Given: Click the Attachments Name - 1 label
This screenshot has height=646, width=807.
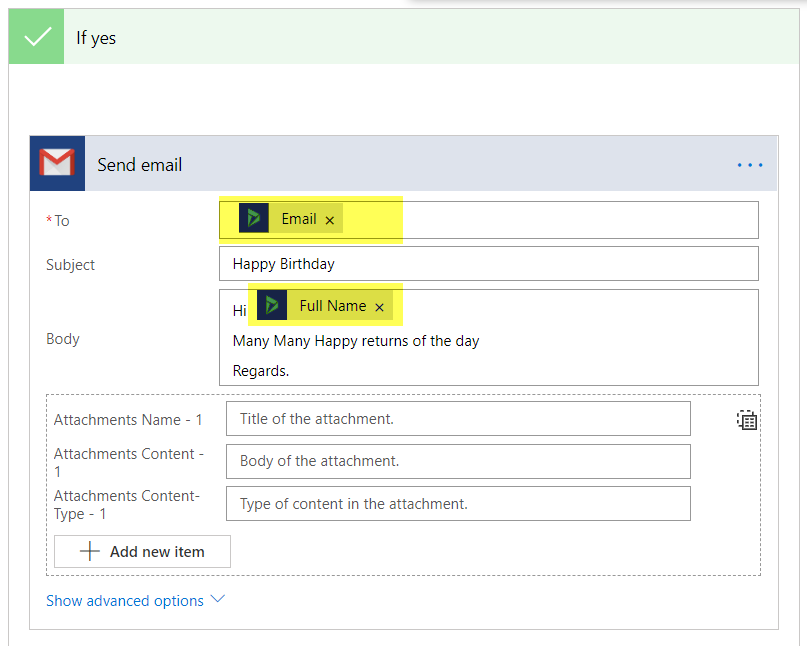Looking at the screenshot, I should pyautogui.click(x=128, y=420).
